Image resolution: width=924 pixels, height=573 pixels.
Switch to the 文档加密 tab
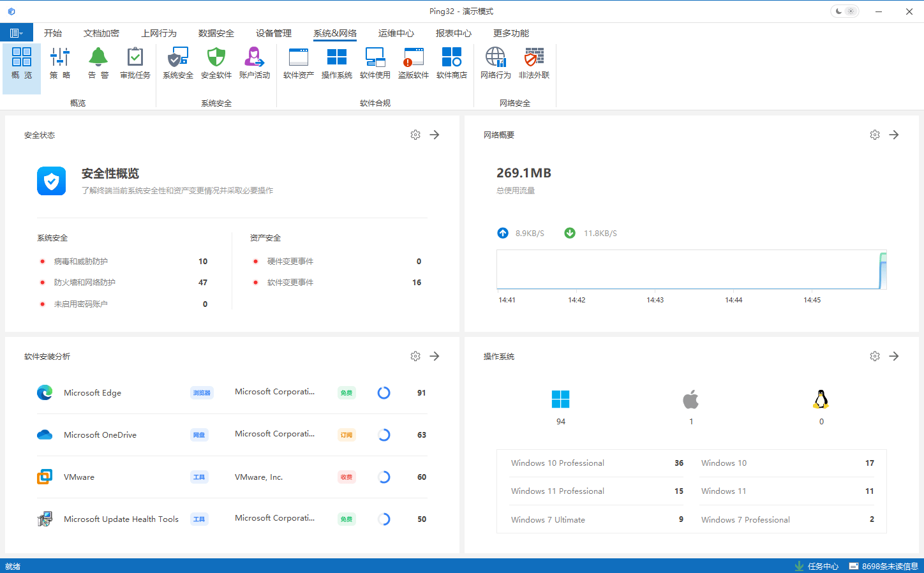pos(101,33)
